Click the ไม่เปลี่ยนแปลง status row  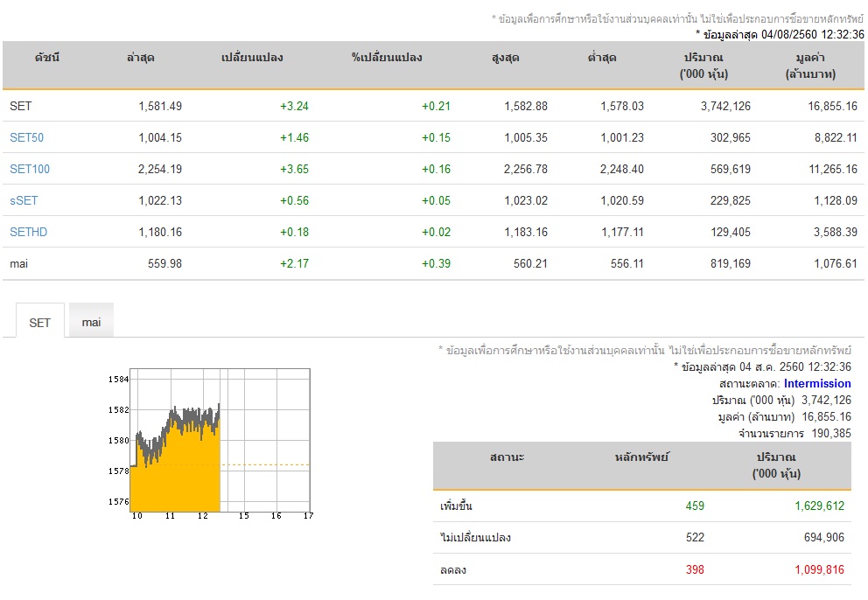point(642,537)
